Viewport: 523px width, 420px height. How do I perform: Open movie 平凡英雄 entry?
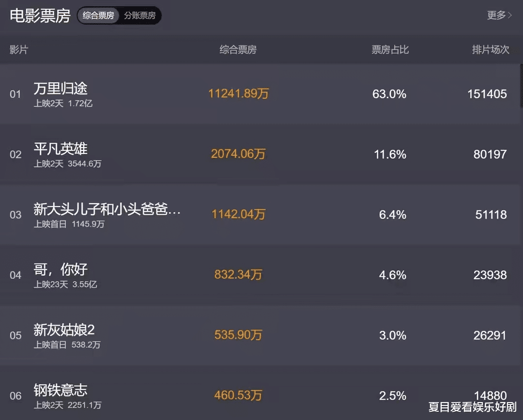tap(61, 149)
